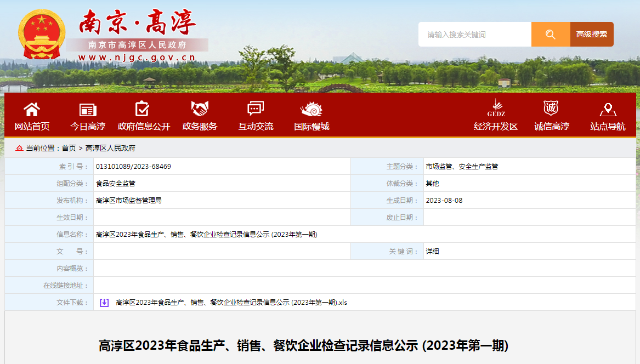Click the purple file download icon

pos(104,303)
